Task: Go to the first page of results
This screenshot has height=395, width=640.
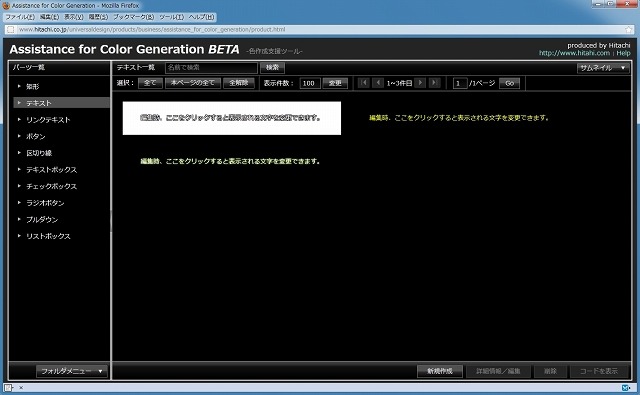Action: tap(363, 83)
